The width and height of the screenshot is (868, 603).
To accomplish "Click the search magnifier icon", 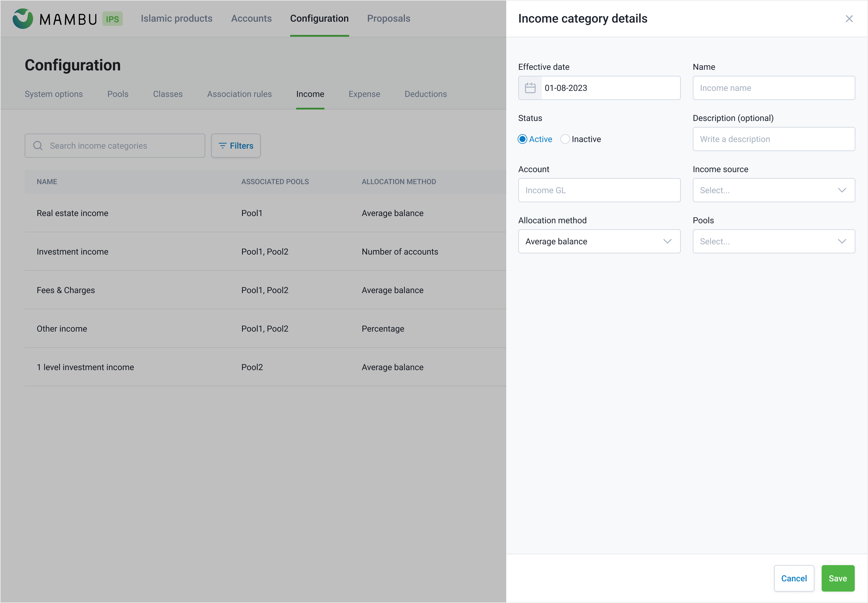I will (x=38, y=146).
